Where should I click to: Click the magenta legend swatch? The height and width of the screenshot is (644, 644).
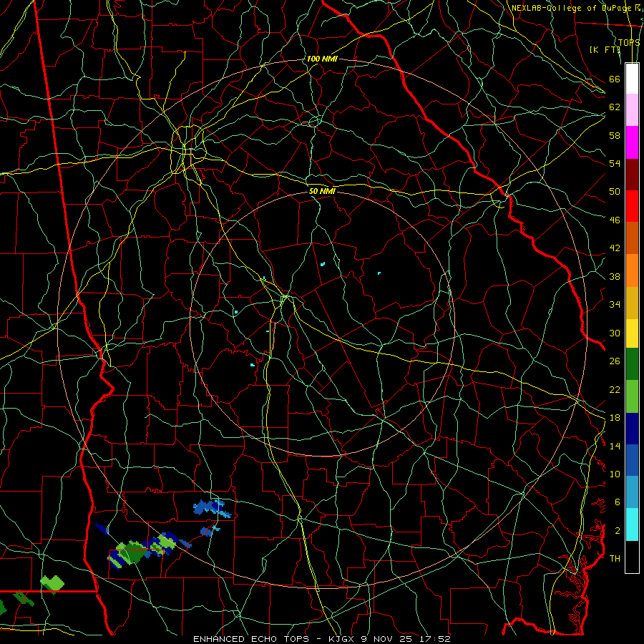(x=632, y=142)
